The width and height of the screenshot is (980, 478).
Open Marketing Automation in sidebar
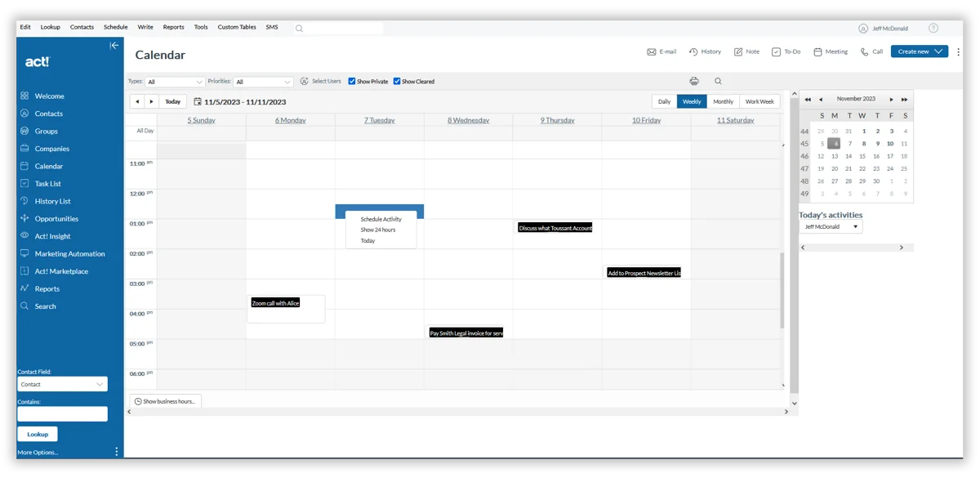69,254
